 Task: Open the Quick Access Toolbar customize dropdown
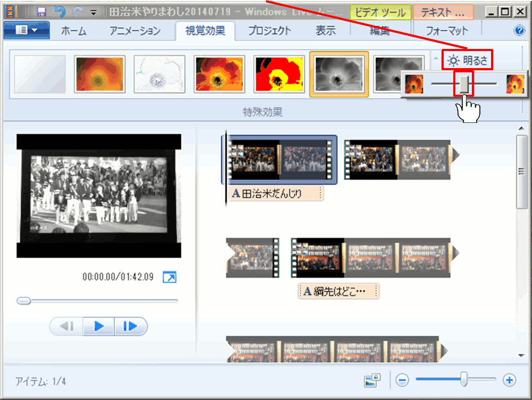[94, 12]
